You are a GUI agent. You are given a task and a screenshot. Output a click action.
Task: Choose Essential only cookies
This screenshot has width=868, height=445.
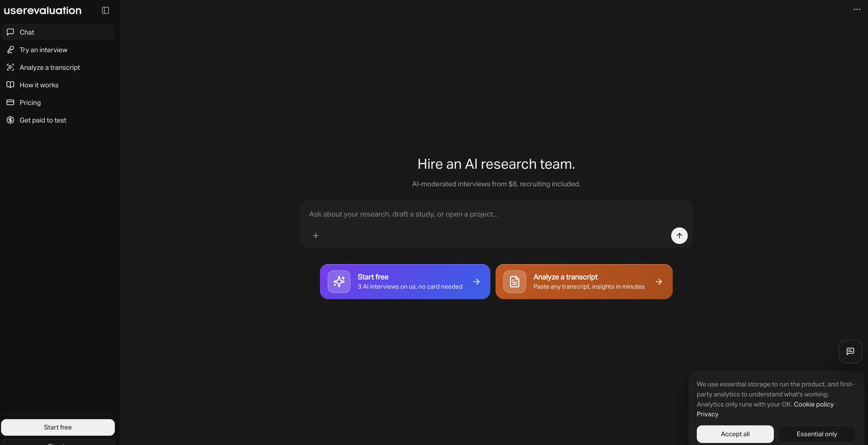[817, 434]
